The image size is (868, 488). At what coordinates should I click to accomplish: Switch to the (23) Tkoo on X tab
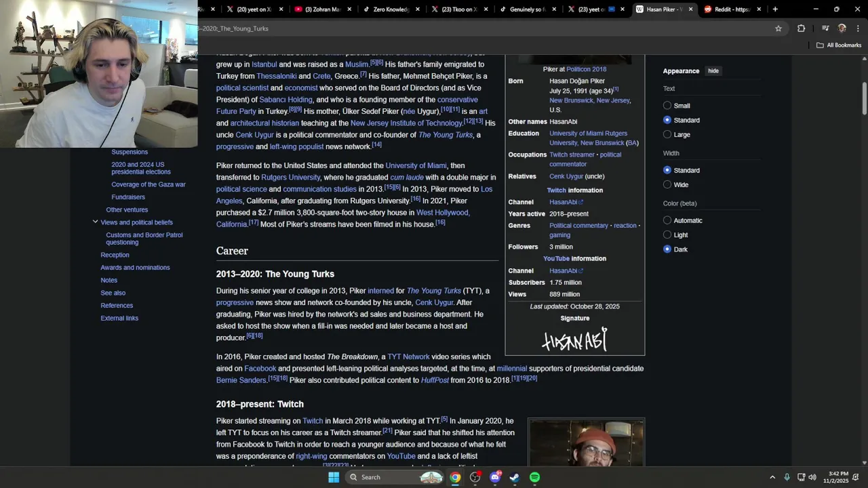[458, 9]
